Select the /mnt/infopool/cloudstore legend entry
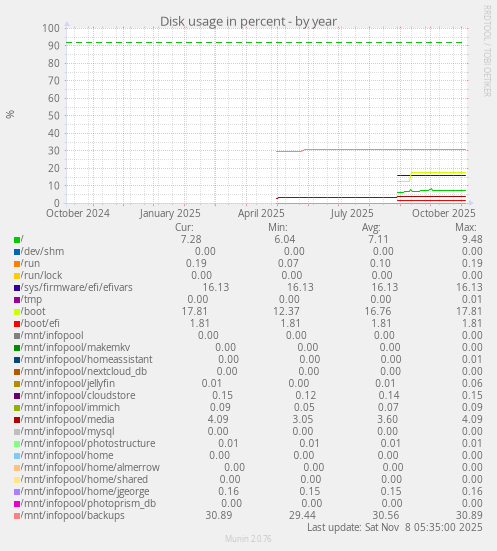Screen dimensions: 497x551 [78, 395]
